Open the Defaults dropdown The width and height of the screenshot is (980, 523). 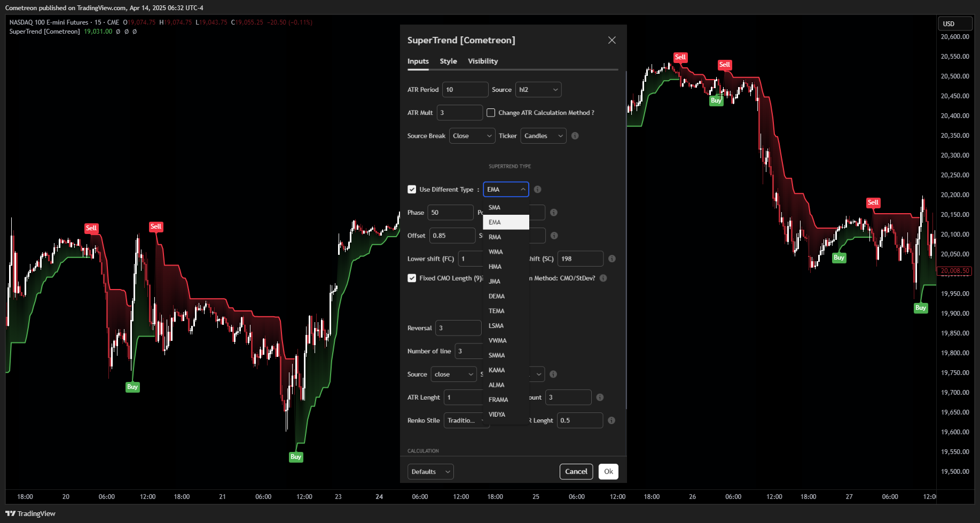(x=430, y=472)
